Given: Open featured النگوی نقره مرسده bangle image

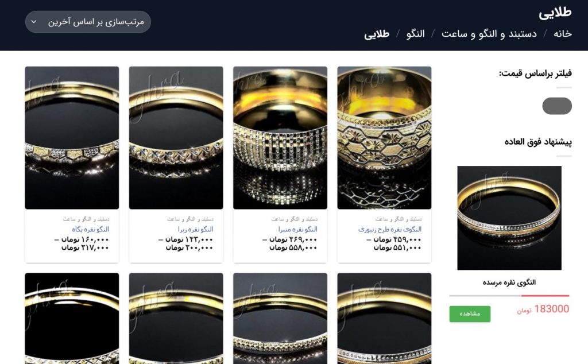Looking at the screenshot, I should 509,218.
